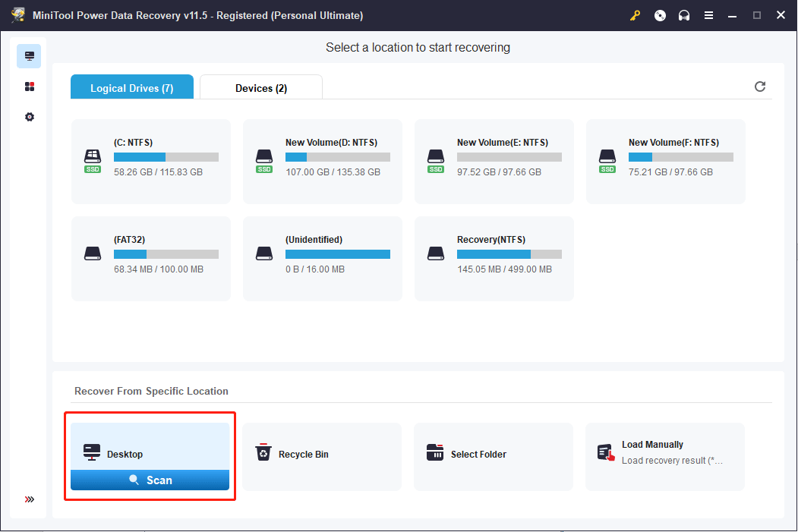
Task: Select the Logical Drives tab
Action: point(131,88)
